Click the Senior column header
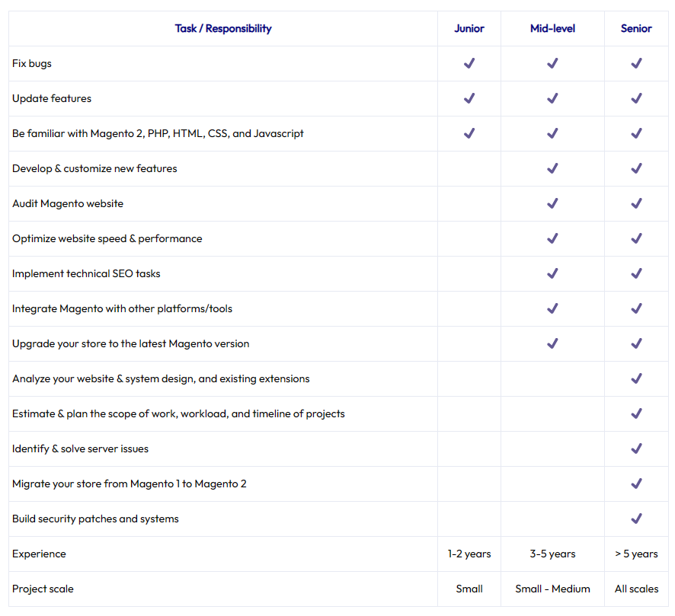The width and height of the screenshot is (675, 616). [636, 28]
